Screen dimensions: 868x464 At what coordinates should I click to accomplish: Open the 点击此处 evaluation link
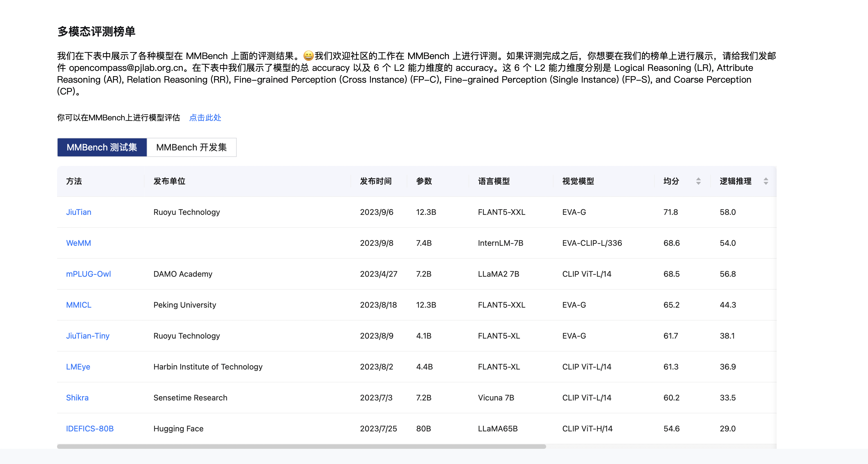(x=205, y=118)
